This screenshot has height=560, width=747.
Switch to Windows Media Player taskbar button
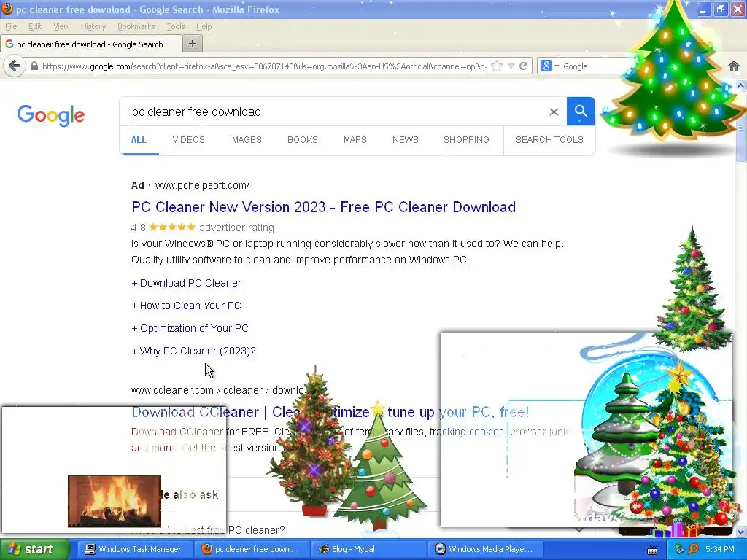[x=485, y=549]
